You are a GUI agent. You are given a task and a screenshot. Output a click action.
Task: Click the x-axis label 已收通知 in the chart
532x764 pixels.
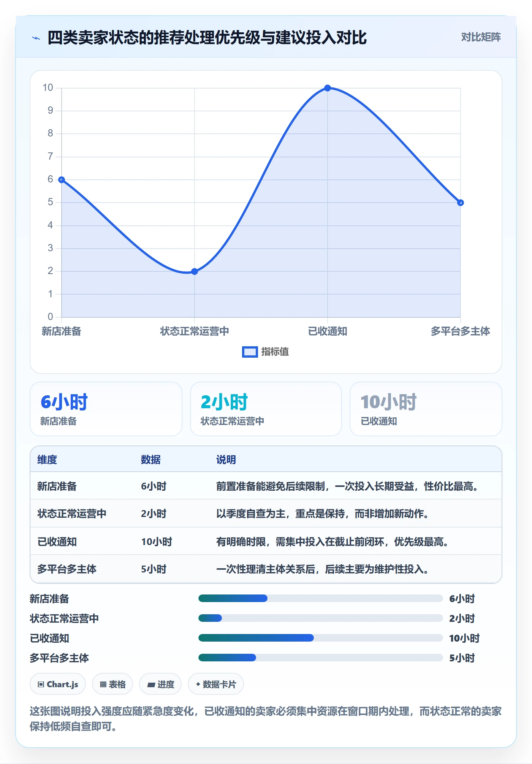pyautogui.click(x=328, y=331)
